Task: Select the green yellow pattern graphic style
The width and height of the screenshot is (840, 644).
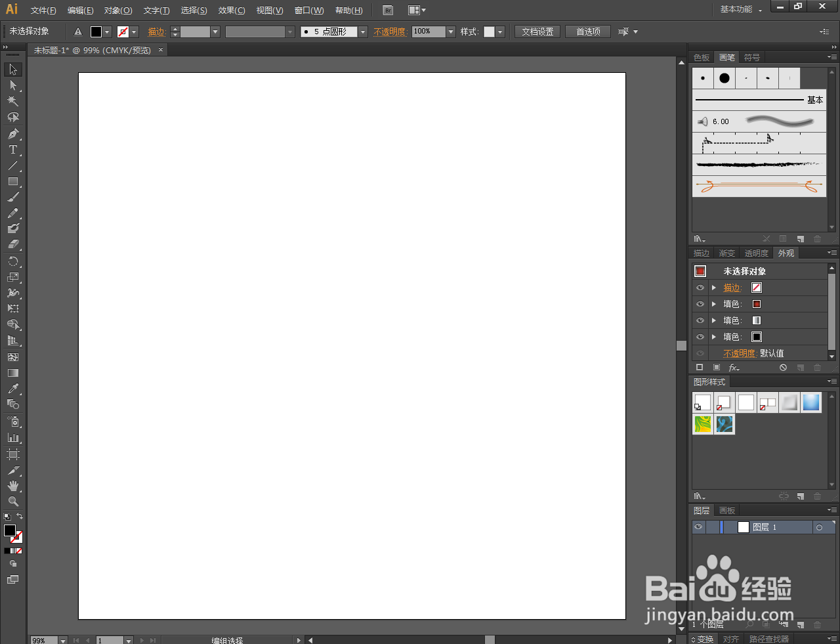Action: point(702,425)
